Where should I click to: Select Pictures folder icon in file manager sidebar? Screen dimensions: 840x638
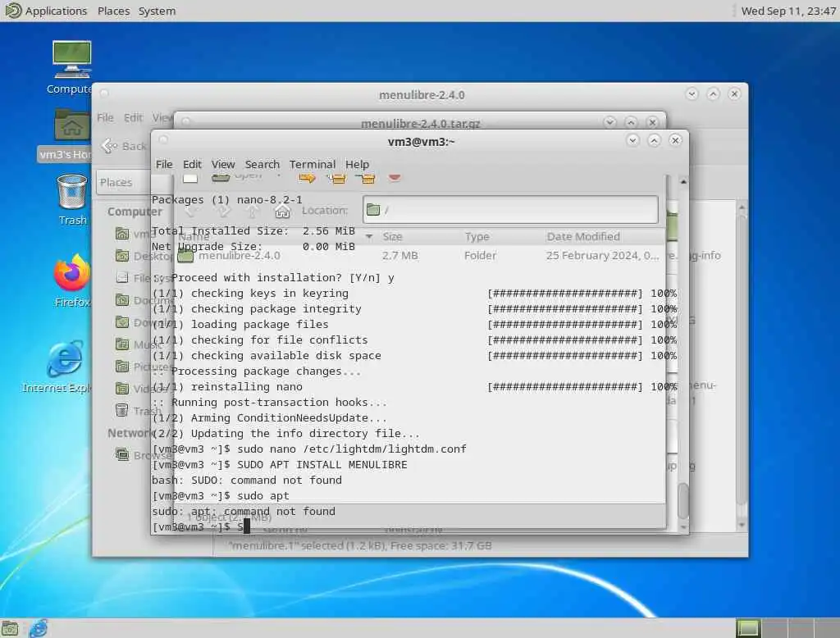[x=122, y=367]
